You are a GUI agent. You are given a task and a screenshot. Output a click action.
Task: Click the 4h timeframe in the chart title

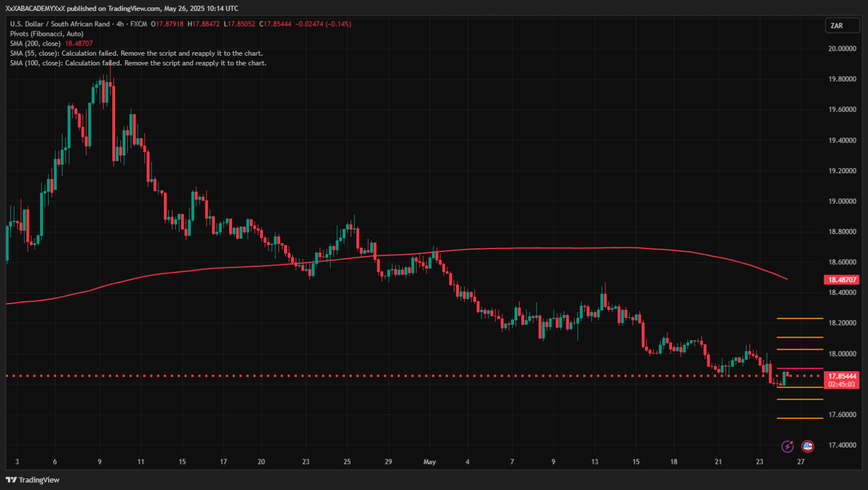(x=120, y=24)
